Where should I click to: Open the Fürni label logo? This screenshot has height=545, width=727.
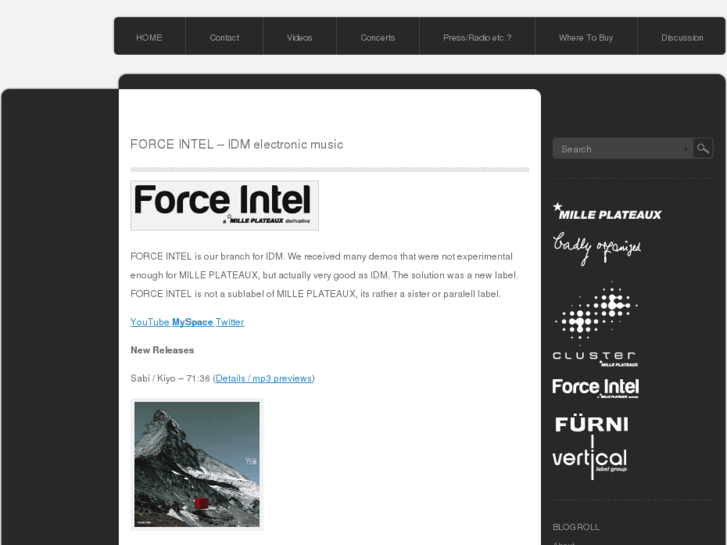click(x=592, y=424)
